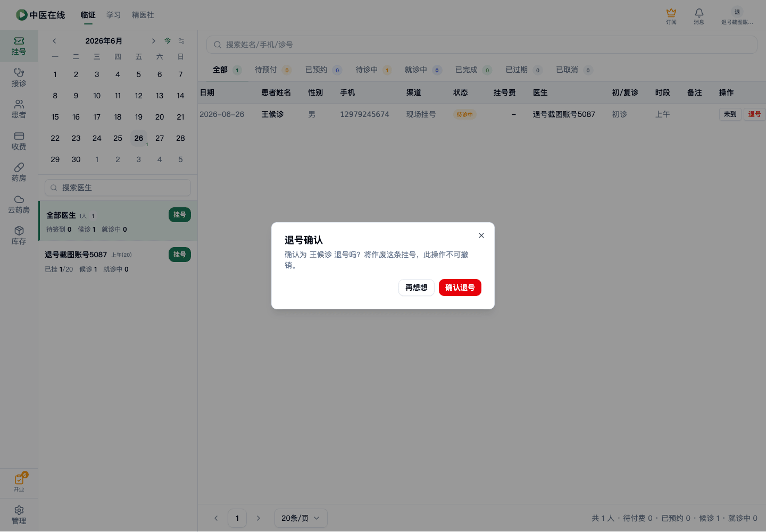Click the 搜索医生 magnifier icon
The image size is (766, 532).
[54, 188]
